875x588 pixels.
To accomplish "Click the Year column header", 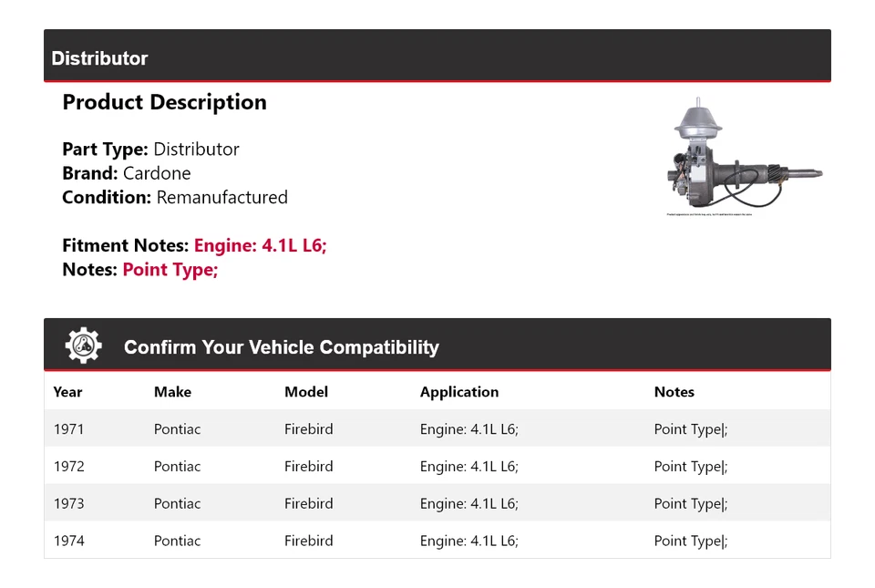I will pos(67,392).
